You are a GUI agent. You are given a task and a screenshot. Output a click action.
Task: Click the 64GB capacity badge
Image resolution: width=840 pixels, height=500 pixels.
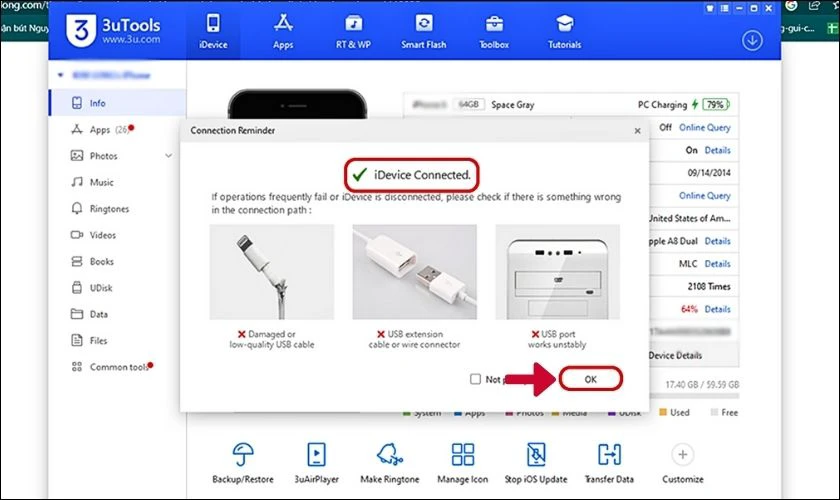click(x=469, y=105)
